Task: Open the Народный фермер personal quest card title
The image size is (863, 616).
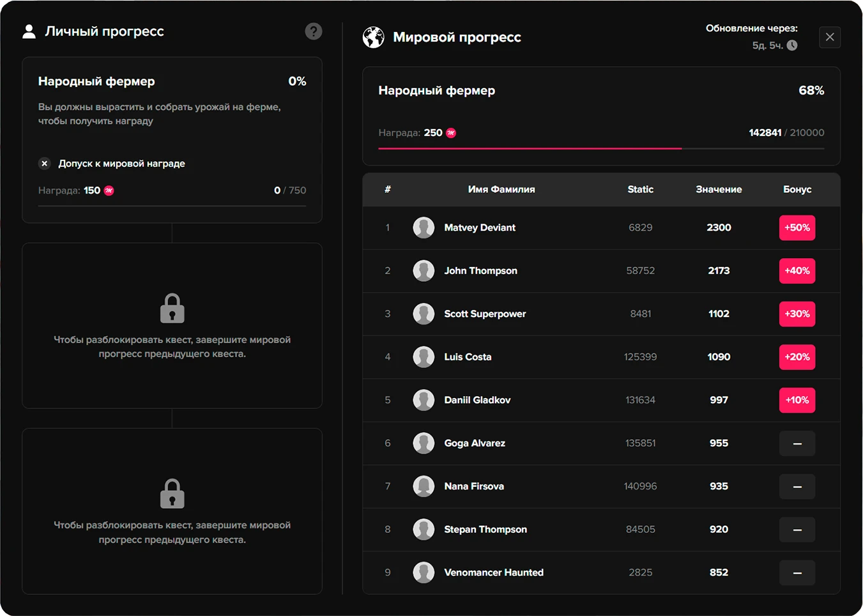Action: (96, 81)
